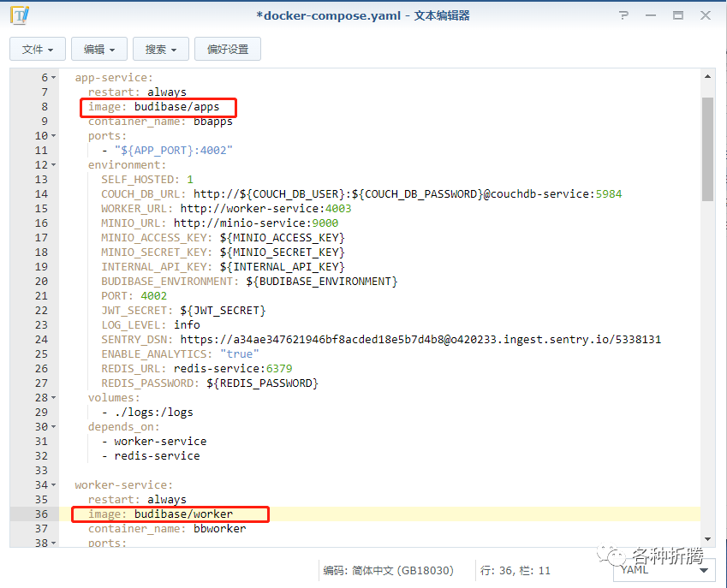The image size is (727, 588).
Task: Maximize the text editor window
Action: pos(678,15)
